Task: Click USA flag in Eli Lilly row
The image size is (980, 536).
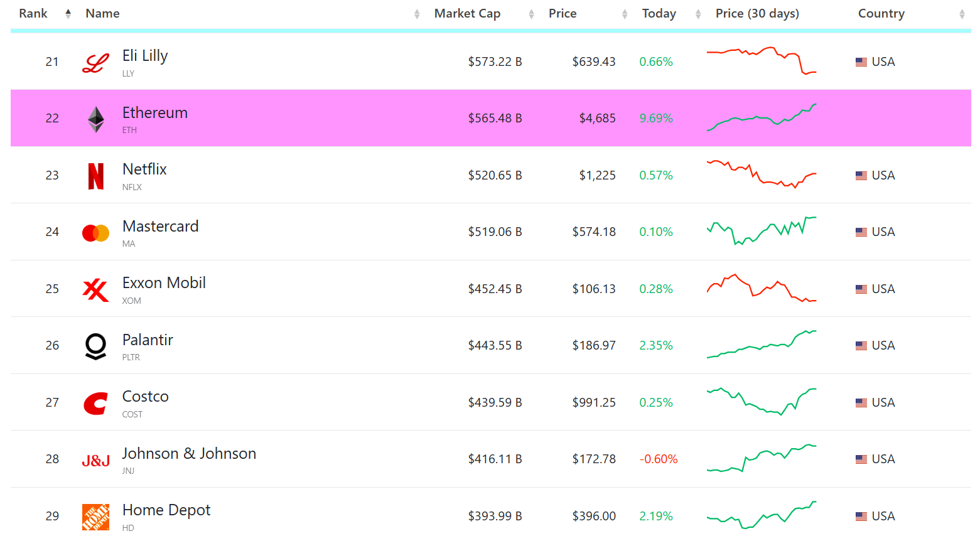Action: [x=861, y=62]
